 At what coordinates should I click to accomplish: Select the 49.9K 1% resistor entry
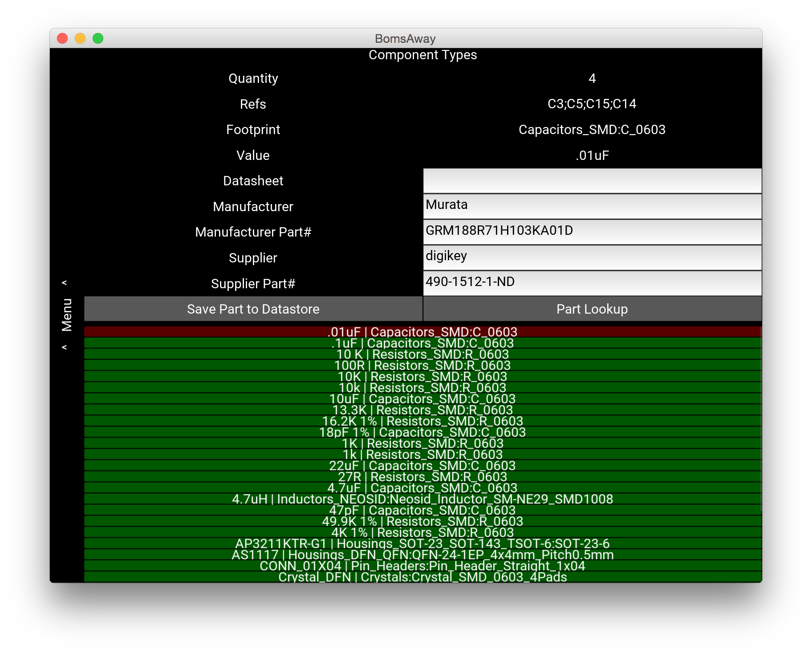[423, 521]
